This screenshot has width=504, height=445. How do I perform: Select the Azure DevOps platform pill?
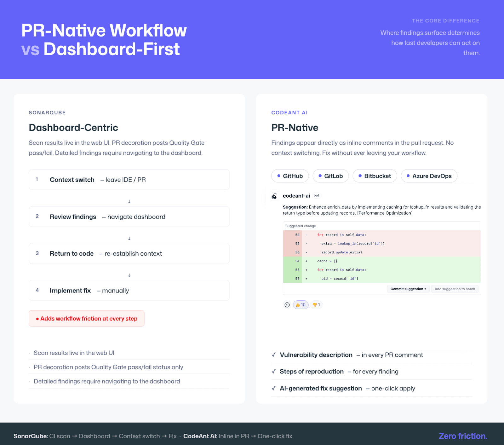(x=429, y=176)
